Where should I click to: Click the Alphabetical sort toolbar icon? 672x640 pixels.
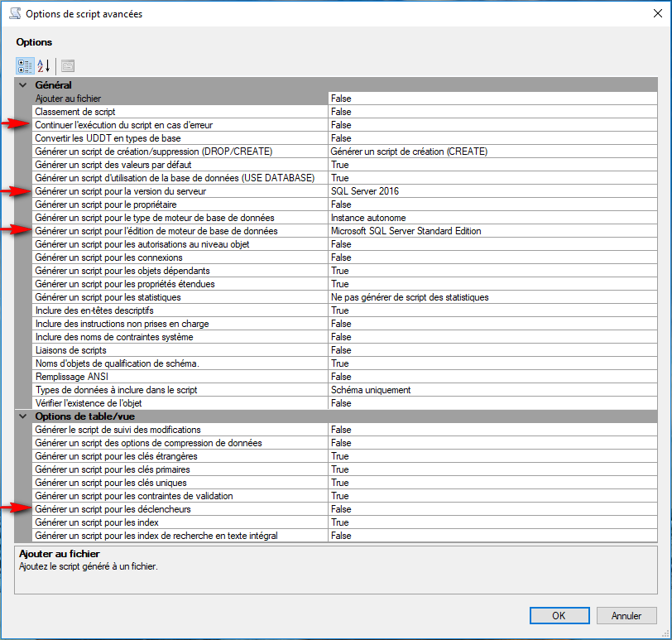coord(44,65)
